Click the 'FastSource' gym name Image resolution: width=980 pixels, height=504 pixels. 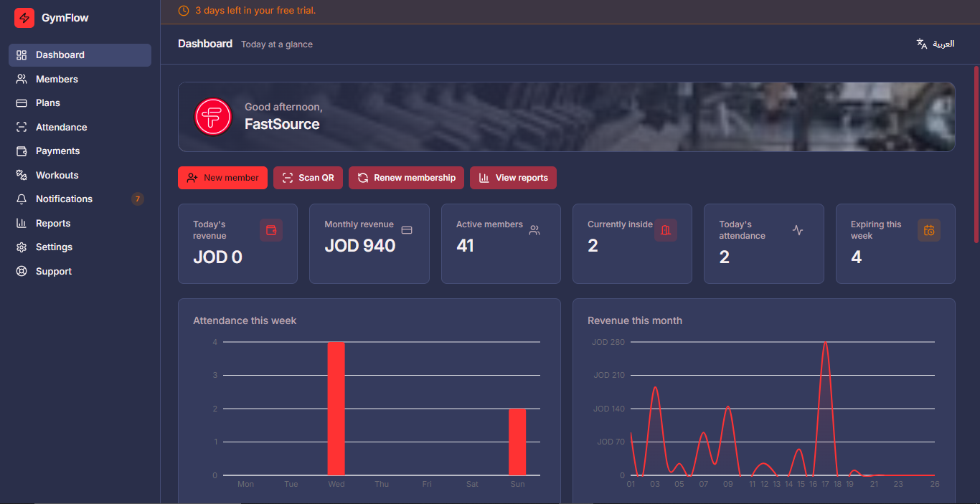click(x=282, y=124)
